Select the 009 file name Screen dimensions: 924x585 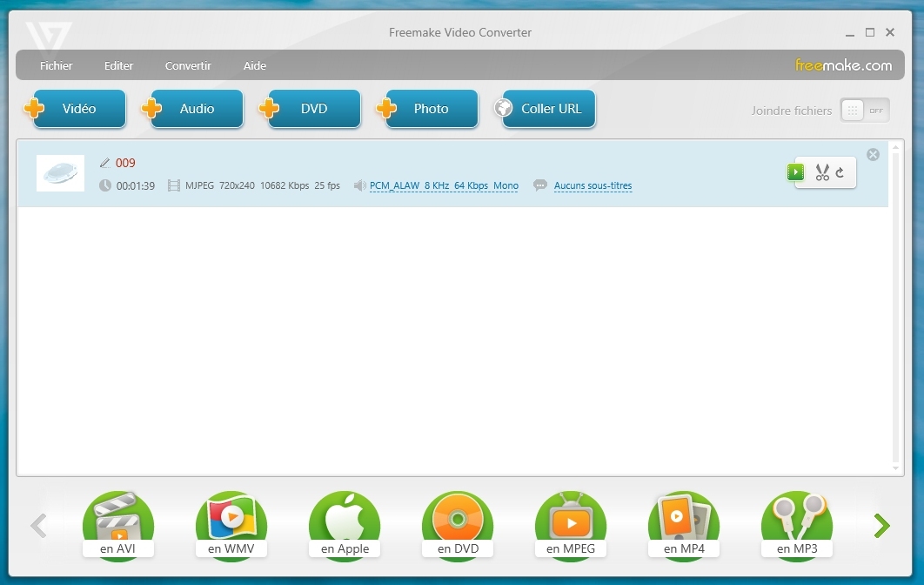125,163
